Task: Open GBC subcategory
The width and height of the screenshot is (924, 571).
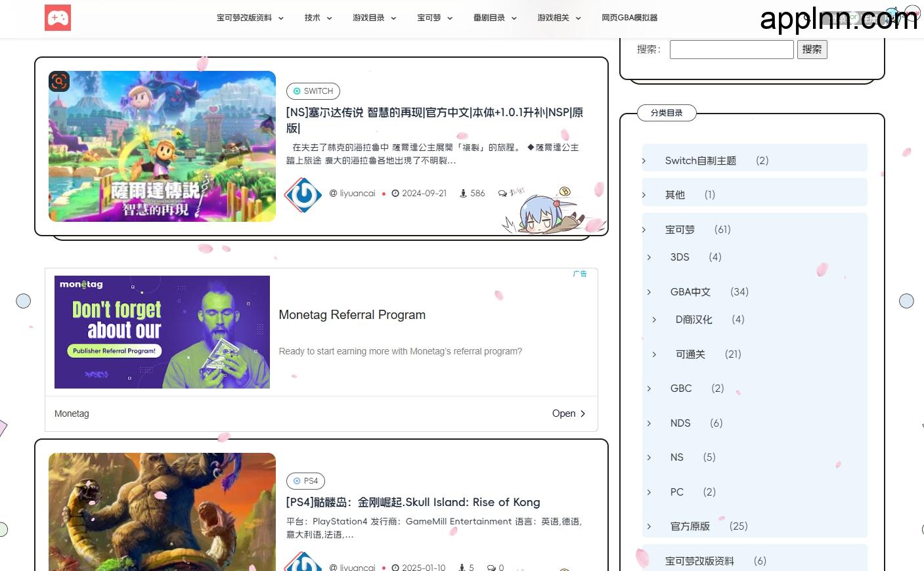Action: click(x=681, y=389)
